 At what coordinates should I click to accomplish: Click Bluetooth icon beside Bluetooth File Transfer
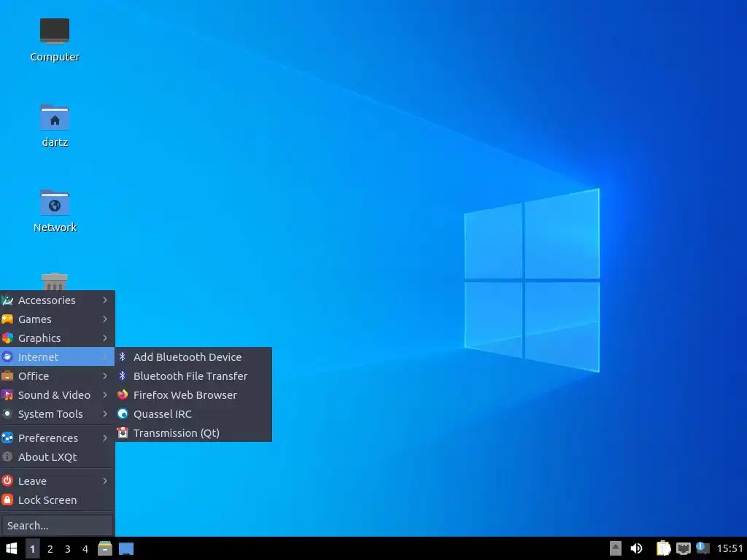(123, 376)
